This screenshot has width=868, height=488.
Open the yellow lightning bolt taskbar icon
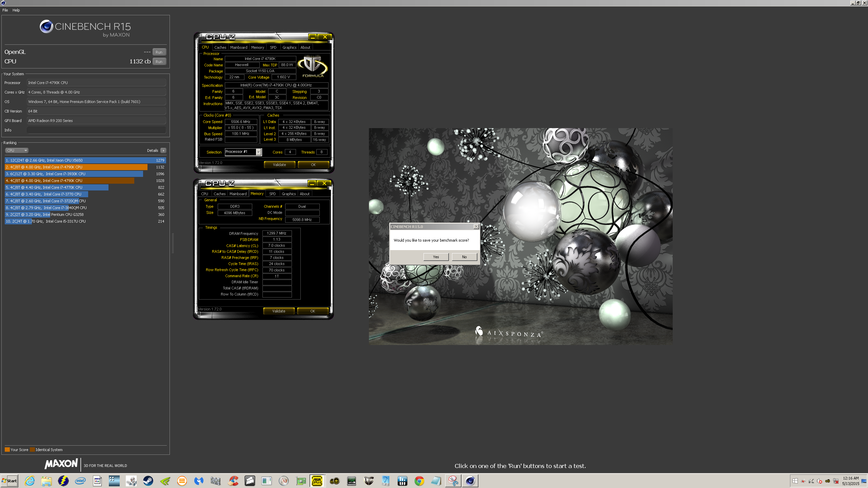[x=63, y=481]
